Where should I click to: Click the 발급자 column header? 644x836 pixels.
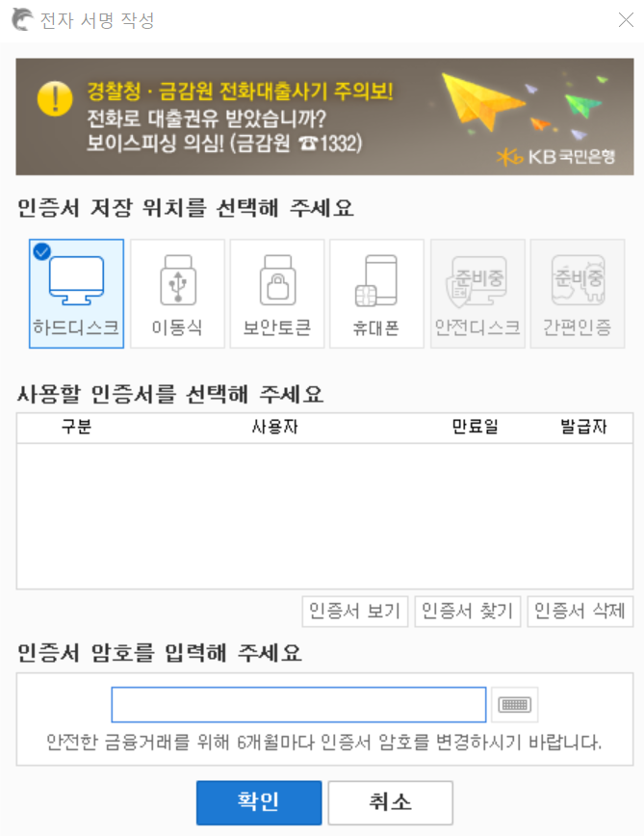click(583, 427)
